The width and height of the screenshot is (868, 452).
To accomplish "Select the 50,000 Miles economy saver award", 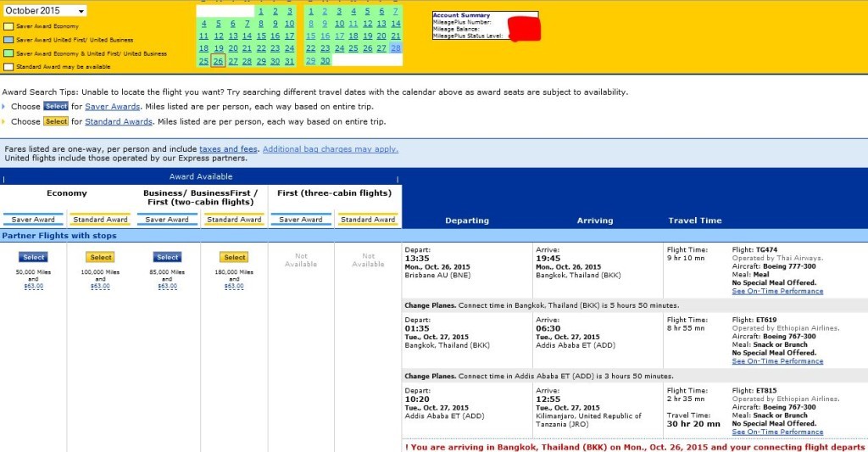I will click(34, 257).
